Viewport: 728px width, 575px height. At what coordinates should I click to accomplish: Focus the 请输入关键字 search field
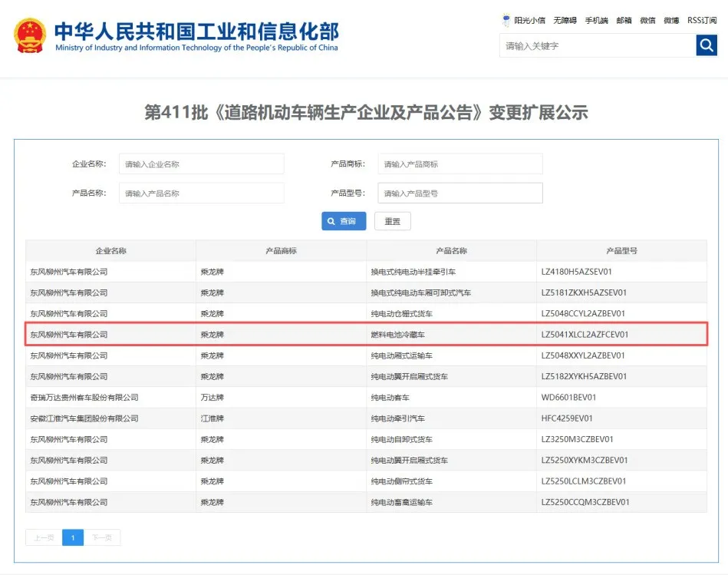(x=598, y=45)
